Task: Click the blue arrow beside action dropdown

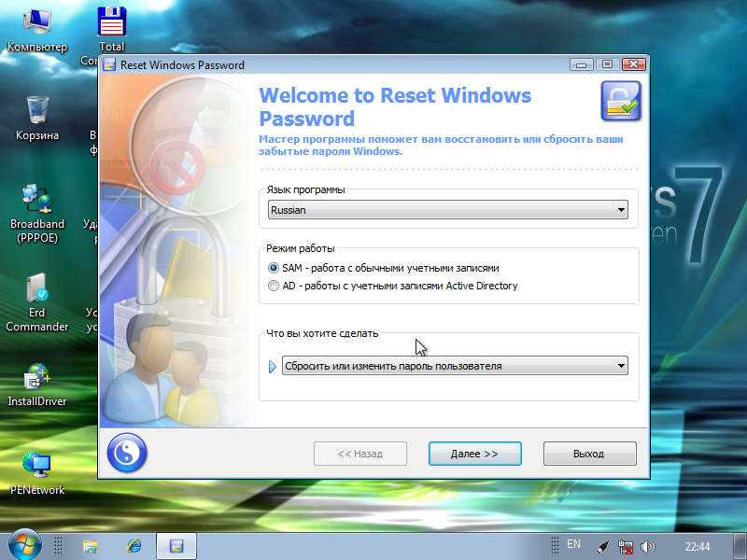Action: [273, 367]
